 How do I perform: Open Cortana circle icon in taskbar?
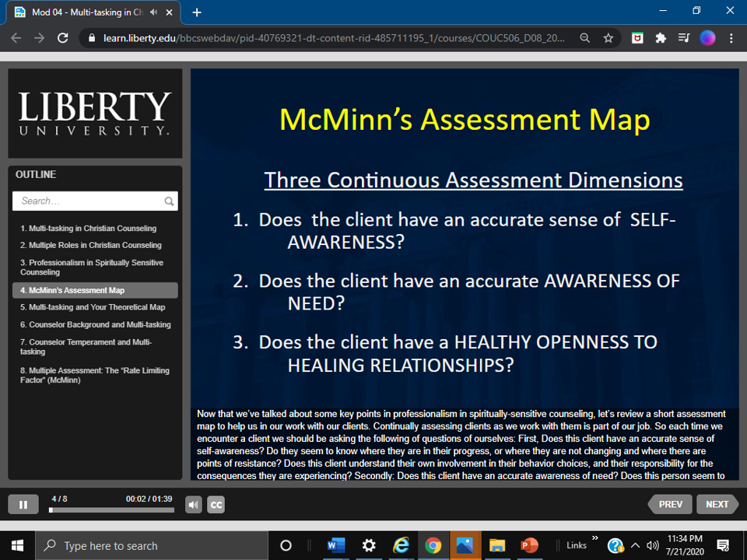click(x=286, y=546)
